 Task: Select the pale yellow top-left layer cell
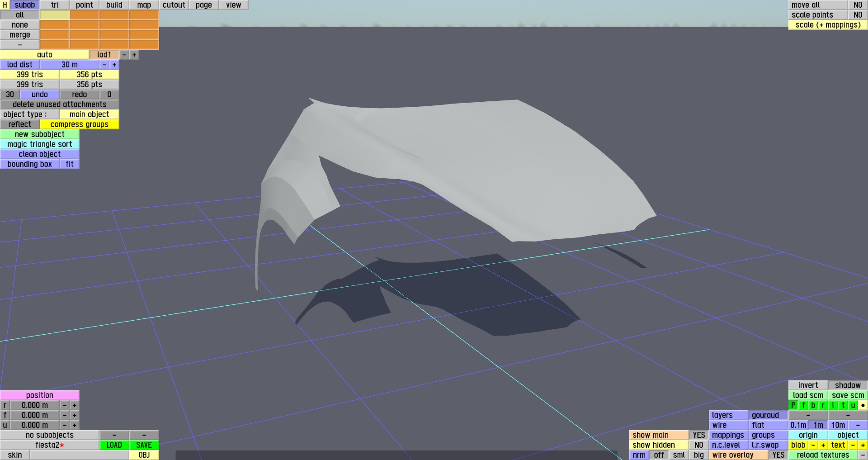[55, 15]
